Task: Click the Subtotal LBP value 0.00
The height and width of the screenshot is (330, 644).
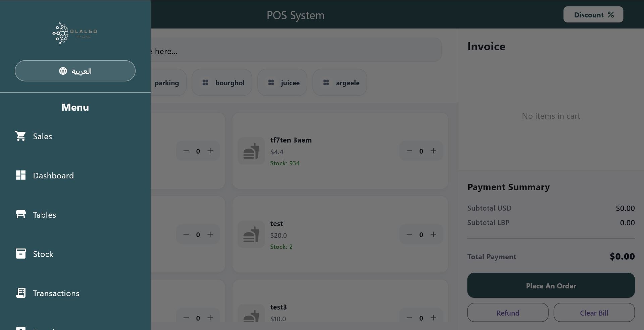Action: coord(627,223)
